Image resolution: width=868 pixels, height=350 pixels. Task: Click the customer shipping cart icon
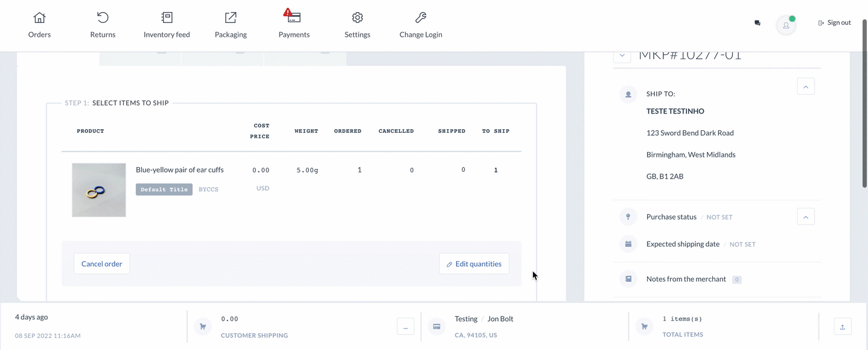click(x=203, y=326)
